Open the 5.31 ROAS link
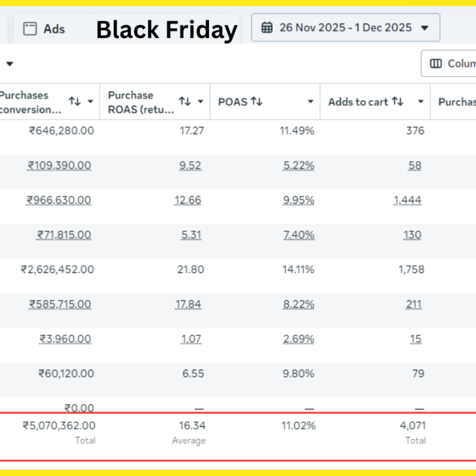This screenshot has width=476, height=476. pos(191,235)
